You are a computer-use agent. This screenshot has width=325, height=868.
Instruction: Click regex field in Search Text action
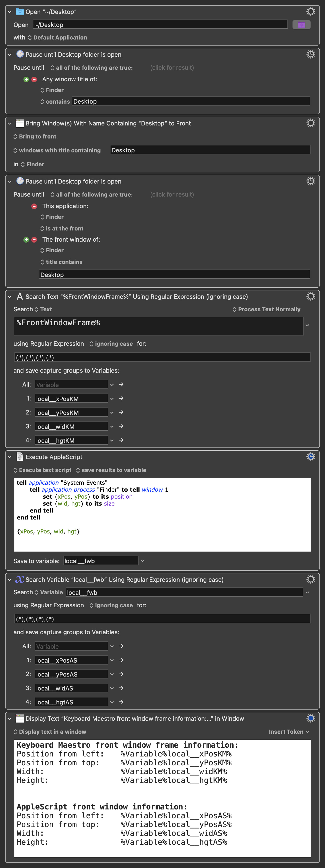point(162,357)
